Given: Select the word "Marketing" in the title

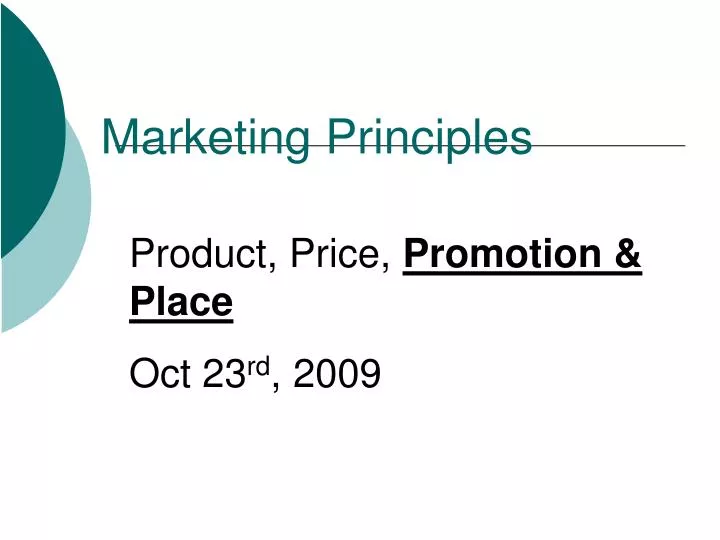Looking at the screenshot, I should coord(206,139).
